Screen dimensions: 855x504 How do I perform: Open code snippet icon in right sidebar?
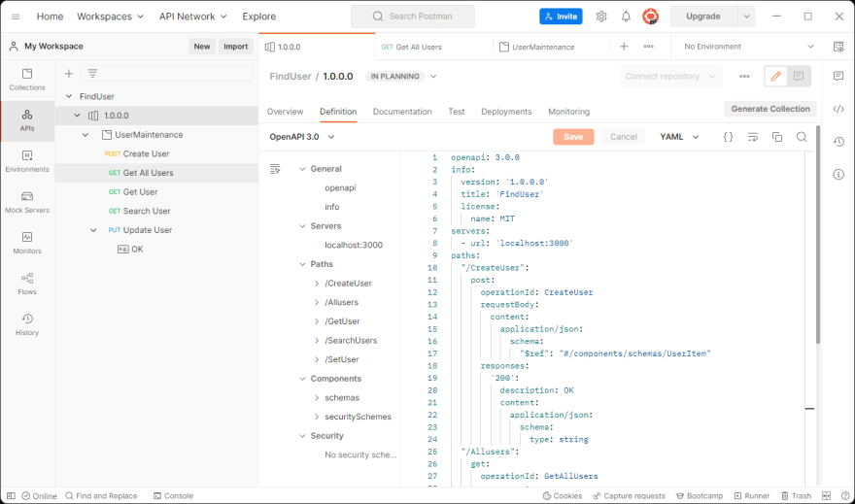tap(838, 109)
